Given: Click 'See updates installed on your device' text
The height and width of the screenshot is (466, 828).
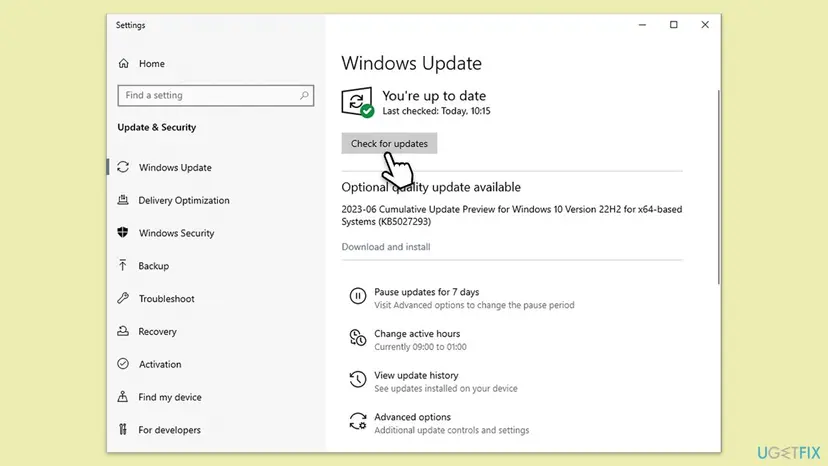Looking at the screenshot, I should 446,388.
